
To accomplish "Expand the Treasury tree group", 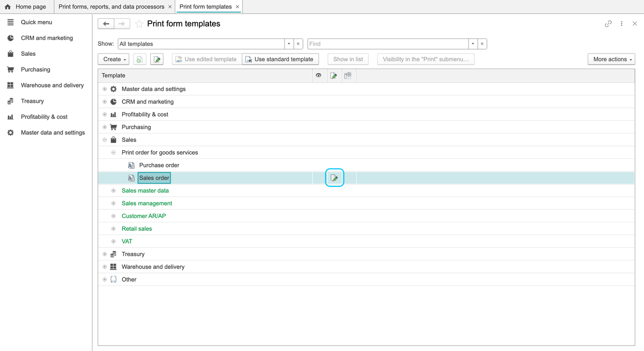I will coord(105,254).
